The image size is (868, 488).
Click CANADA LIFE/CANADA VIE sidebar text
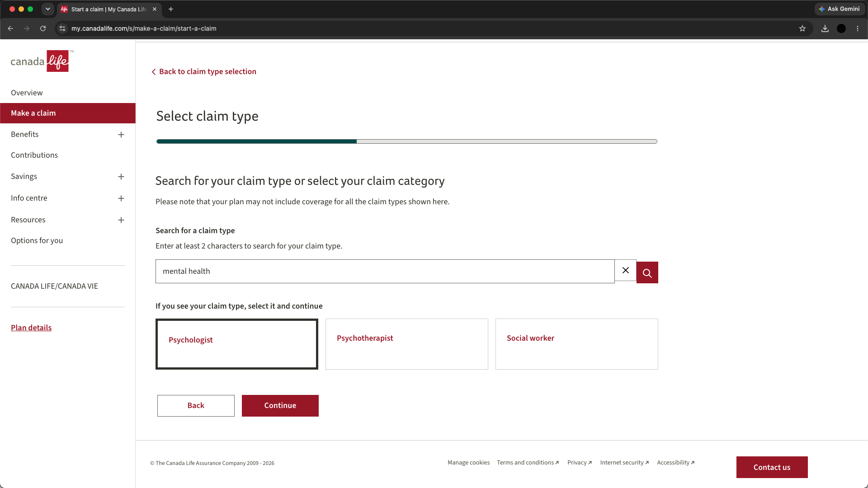point(54,286)
